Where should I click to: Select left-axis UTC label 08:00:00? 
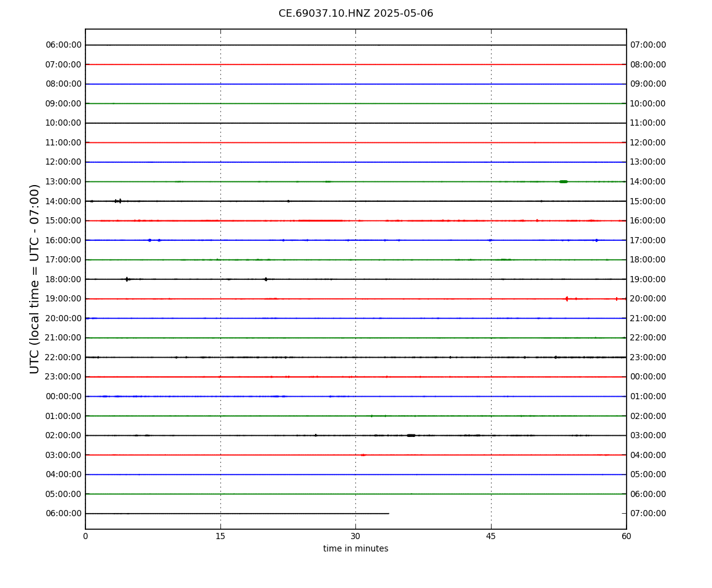tap(64, 84)
